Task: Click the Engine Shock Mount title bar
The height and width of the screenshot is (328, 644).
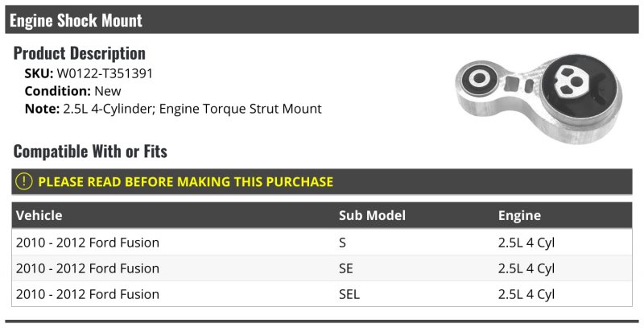Action: [x=76, y=20]
